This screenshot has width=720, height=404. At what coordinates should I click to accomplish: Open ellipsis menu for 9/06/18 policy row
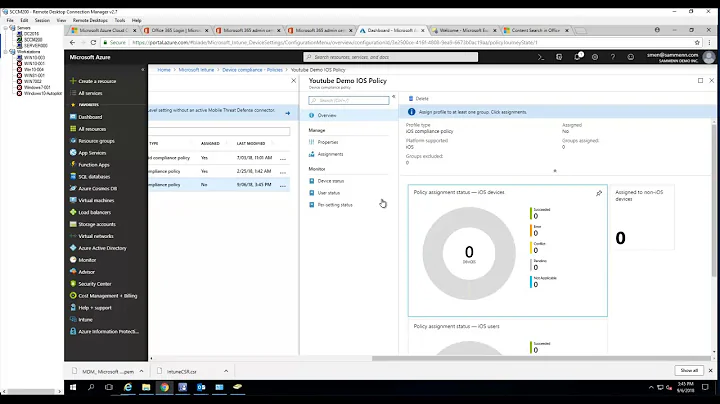click(283, 185)
